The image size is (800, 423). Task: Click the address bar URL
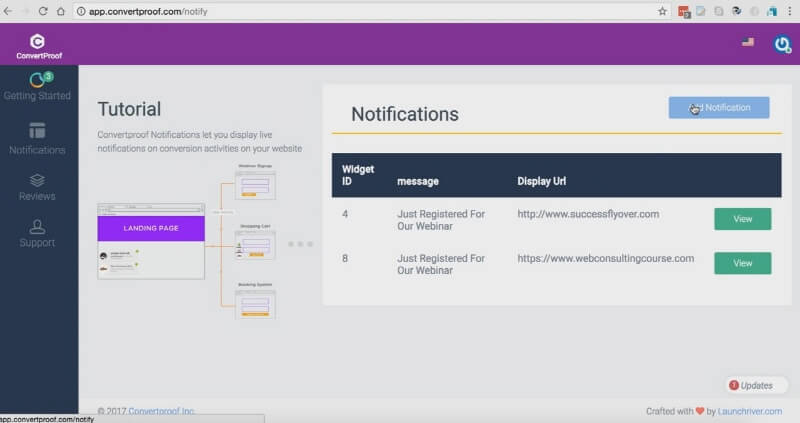point(148,11)
